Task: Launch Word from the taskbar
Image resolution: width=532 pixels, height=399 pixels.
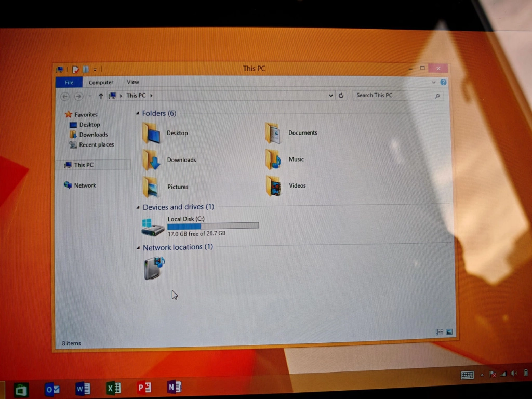Action: pyautogui.click(x=83, y=388)
